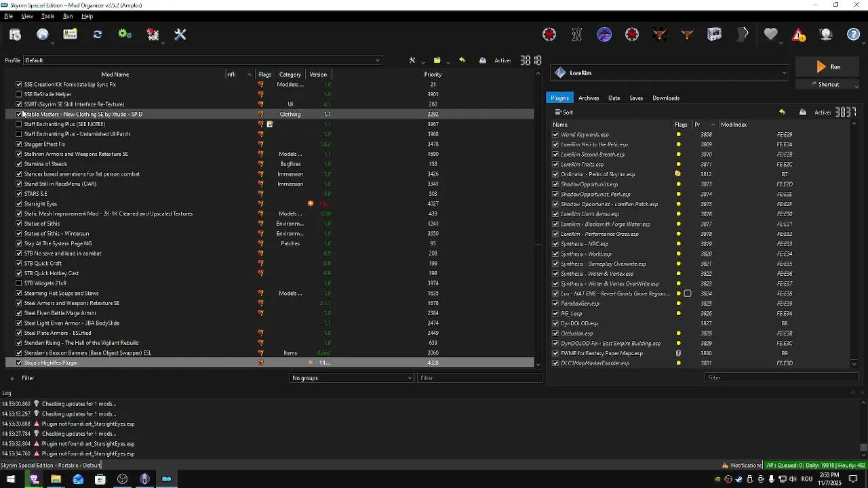Screen dimensions: 868x488
Task: Open the green gears executables editor
Action: tap(125, 35)
